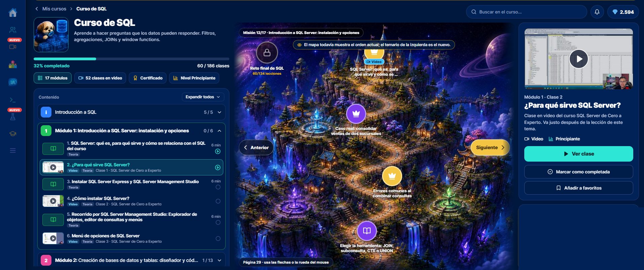Image resolution: width=644 pixels, height=270 pixels.
Task: Open the terminal prompt icon in sidebar
Action: (x=13, y=100)
